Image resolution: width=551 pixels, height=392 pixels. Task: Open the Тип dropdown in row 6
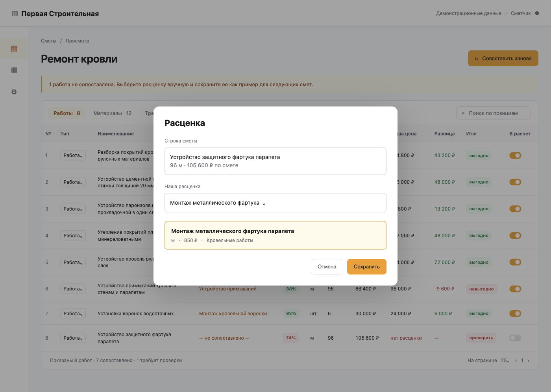point(73,289)
